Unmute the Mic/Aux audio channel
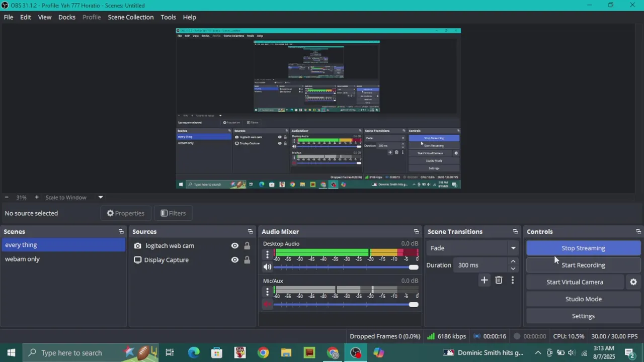Viewport: 644px width, 362px height. (267, 304)
